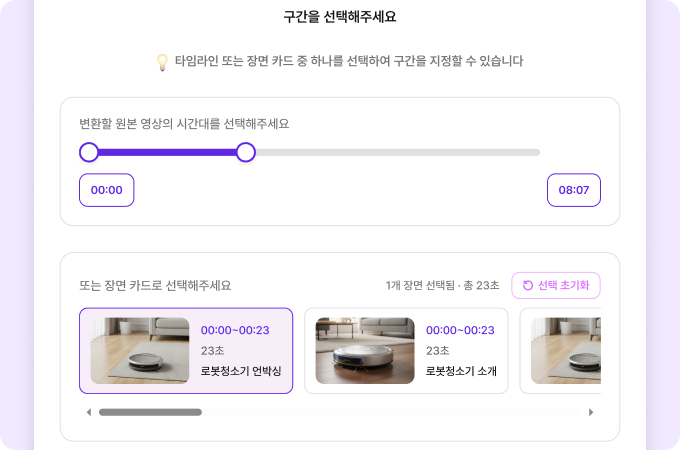Click the unboxing scene thumbnail image
This screenshot has height=450, width=680.
(x=140, y=351)
